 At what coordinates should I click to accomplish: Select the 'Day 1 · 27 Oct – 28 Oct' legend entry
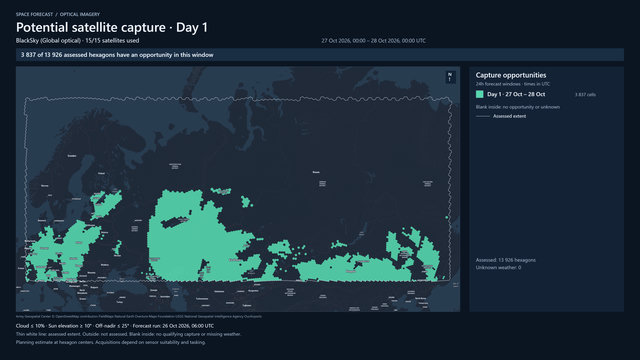(516, 94)
